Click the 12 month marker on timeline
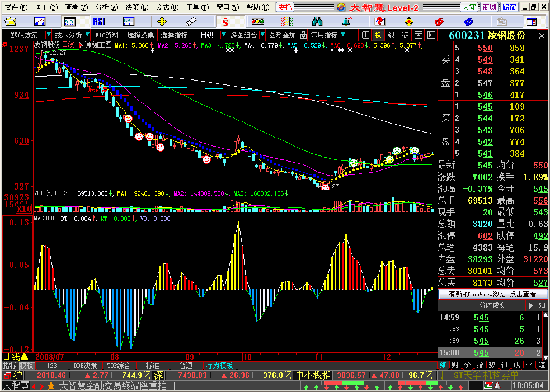This screenshot has width=550, height=392. click(387, 357)
